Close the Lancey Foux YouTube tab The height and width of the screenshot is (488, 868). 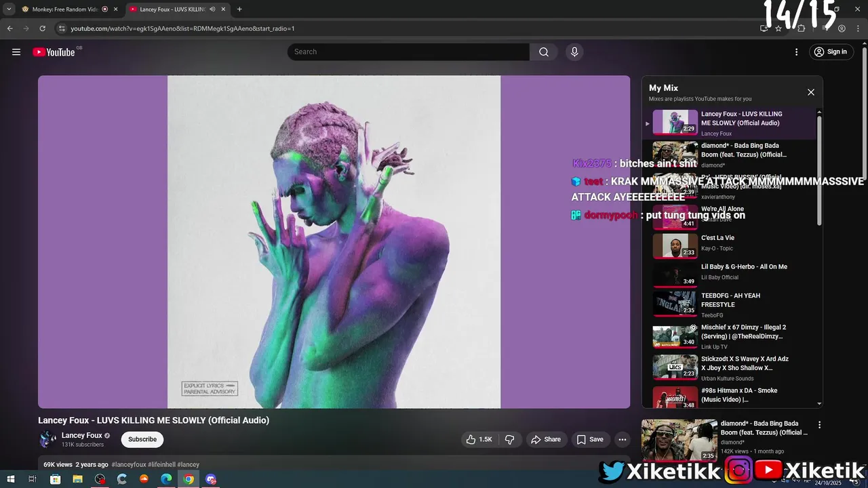224,9
